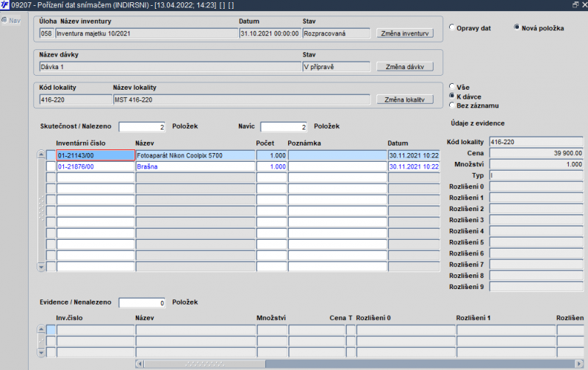Viewport: 588px width, 370px height.
Task: Click the Skutečnost / Nalezeno count field
Action: tap(142, 127)
